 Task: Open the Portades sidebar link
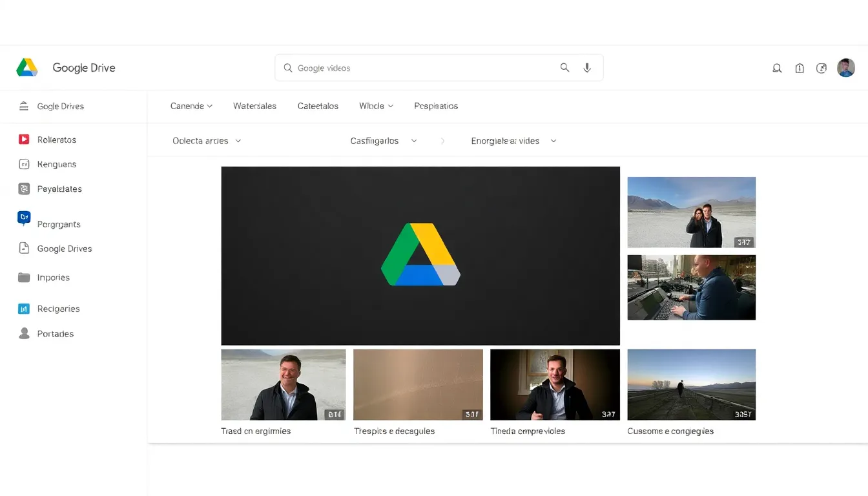[x=54, y=333]
